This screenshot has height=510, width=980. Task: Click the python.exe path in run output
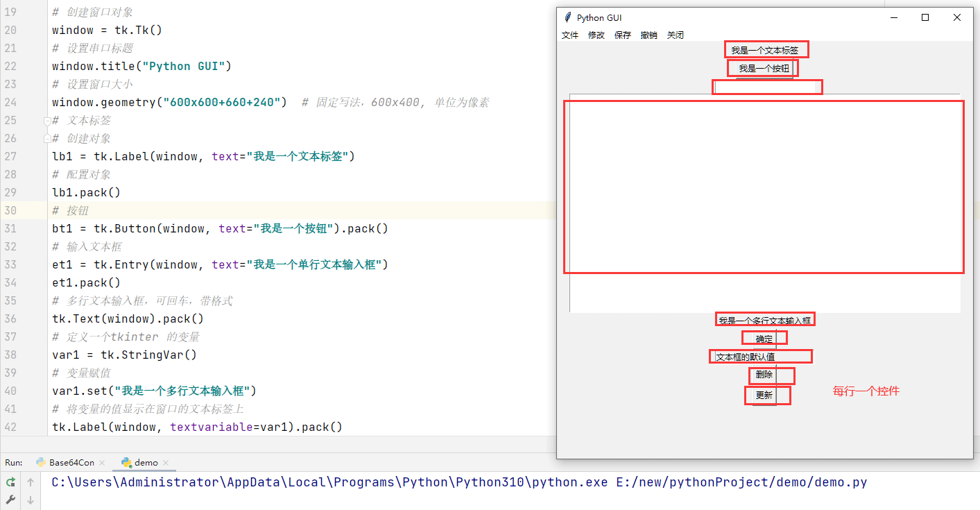[330, 482]
